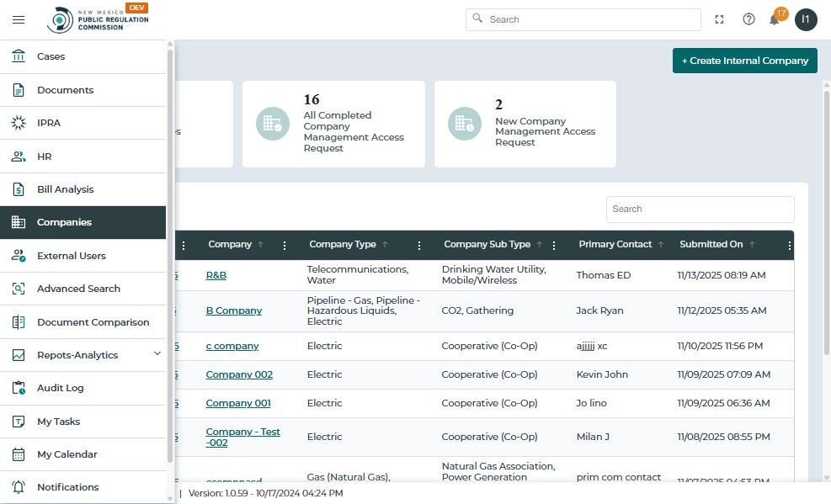
Task: Toggle the hamburger menu icon
Action: pyautogui.click(x=19, y=19)
